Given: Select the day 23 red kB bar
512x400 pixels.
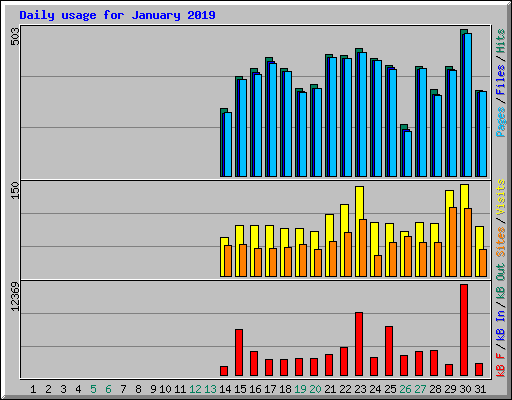Looking at the screenshot, I should click(x=359, y=344).
